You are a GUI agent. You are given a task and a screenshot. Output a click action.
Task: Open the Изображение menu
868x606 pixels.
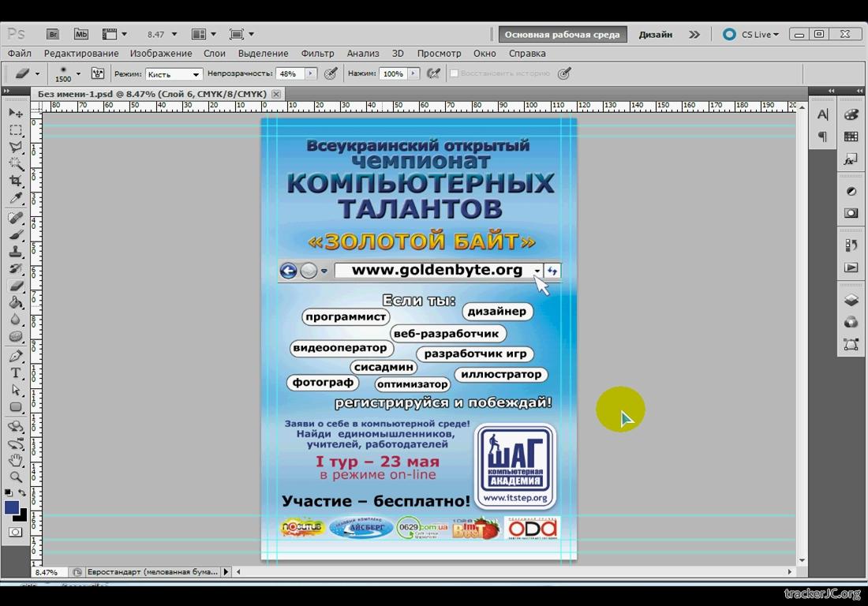point(161,54)
